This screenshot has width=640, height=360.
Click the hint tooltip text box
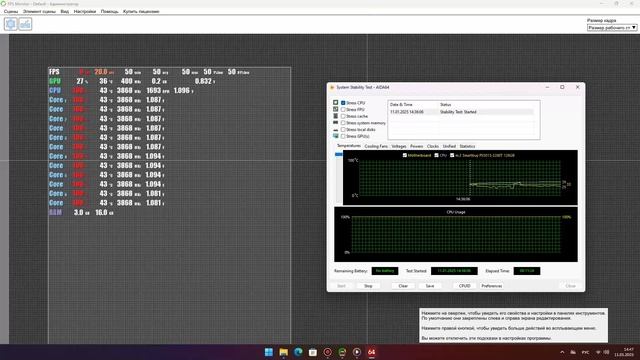pos(513,325)
